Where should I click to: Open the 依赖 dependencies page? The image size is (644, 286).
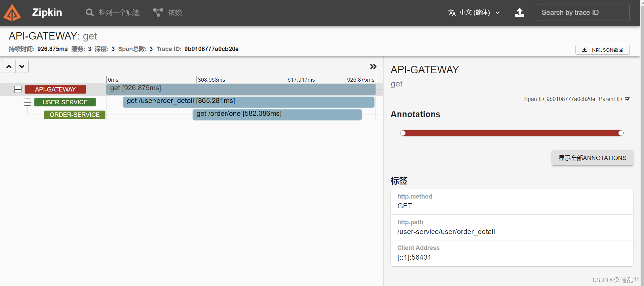175,12
